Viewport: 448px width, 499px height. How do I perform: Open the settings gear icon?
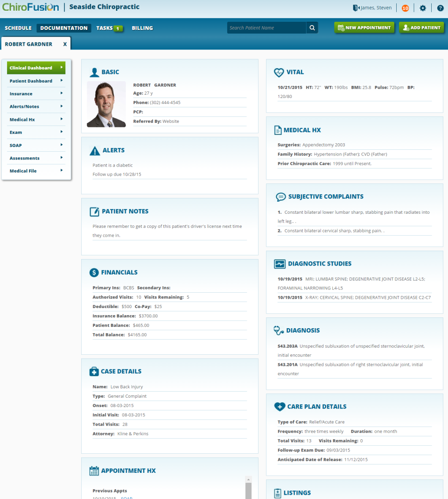click(423, 8)
